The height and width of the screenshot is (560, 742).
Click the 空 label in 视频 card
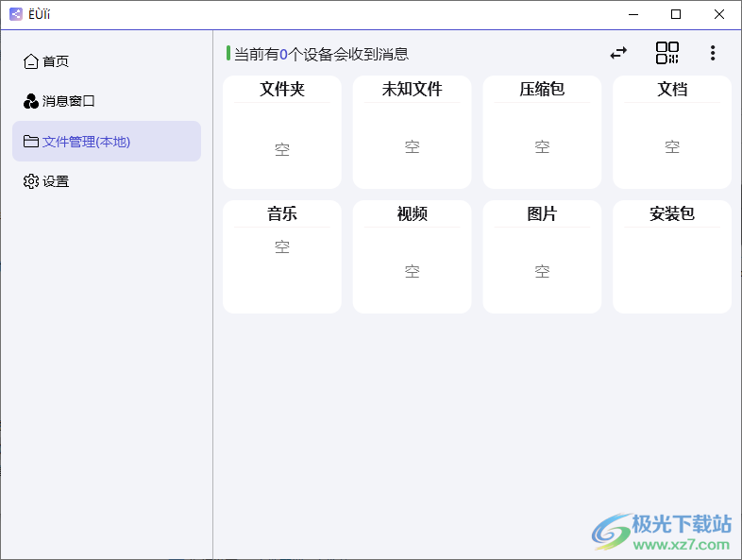tap(413, 271)
